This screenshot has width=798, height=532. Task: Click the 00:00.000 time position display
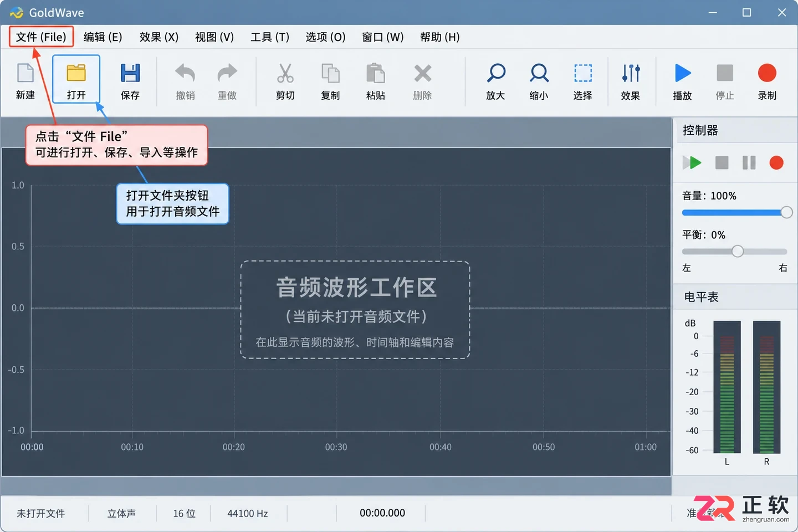click(382, 513)
